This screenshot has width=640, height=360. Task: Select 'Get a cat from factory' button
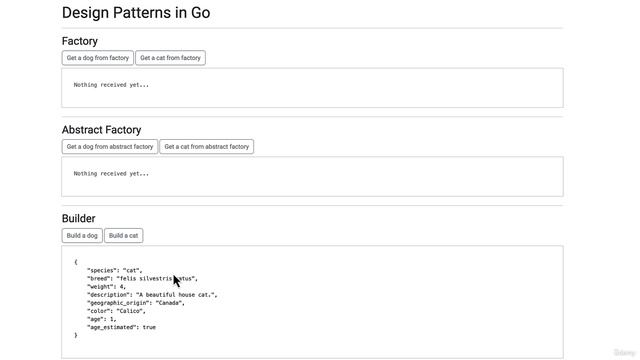170,58
